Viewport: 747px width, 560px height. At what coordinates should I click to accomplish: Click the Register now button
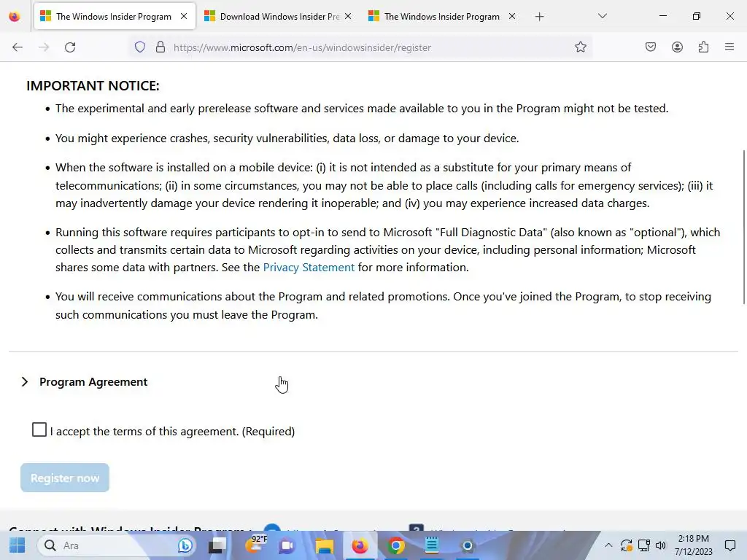[x=65, y=478]
